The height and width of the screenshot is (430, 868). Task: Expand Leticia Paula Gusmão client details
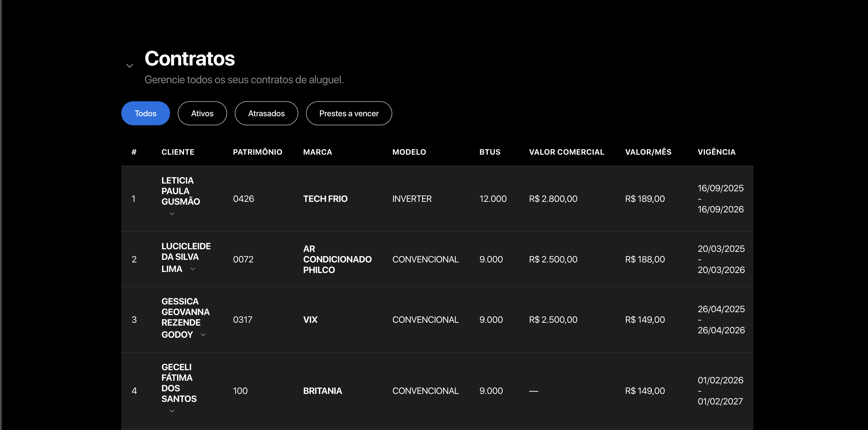[172, 214]
